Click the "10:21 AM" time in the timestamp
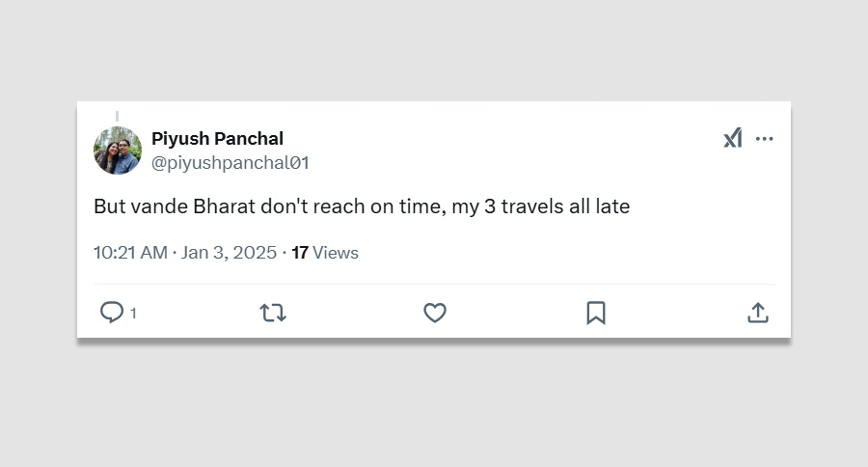Image resolution: width=868 pixels, height=467 pixels. coord(130,253)
